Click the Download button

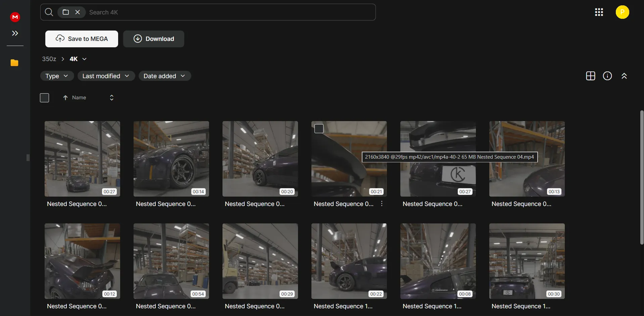point(154,39)
